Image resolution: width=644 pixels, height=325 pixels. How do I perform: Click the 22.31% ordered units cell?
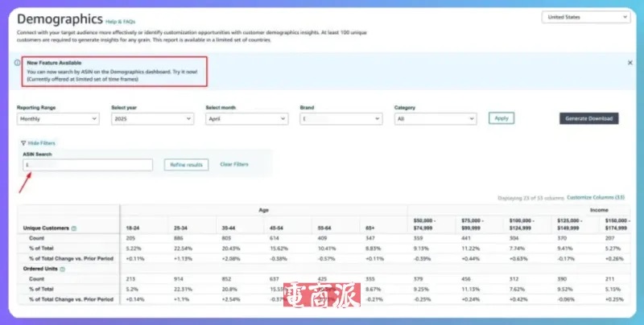(183, 290)
